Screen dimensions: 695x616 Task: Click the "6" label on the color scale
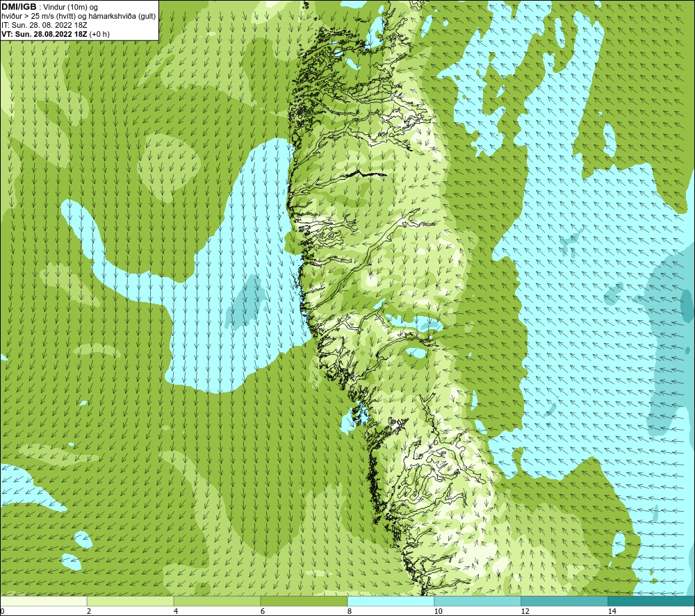263,611
